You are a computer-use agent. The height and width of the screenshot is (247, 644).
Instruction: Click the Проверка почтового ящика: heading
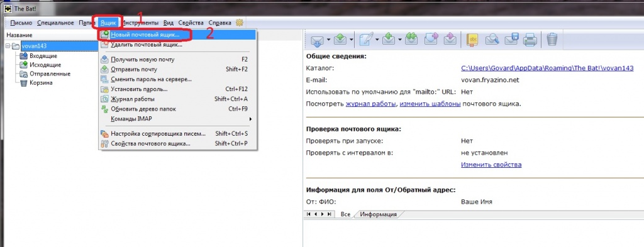point(353,129)
